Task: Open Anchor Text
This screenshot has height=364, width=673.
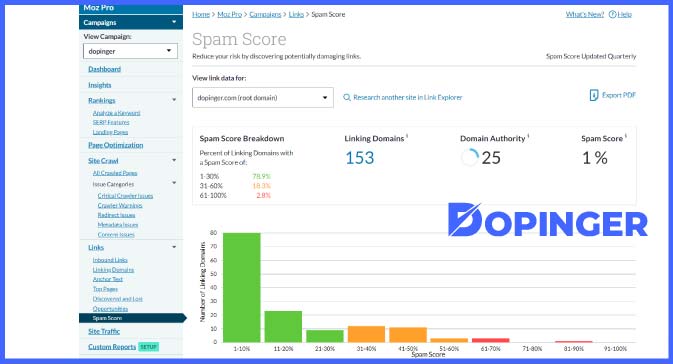Action: pos(108,279)
